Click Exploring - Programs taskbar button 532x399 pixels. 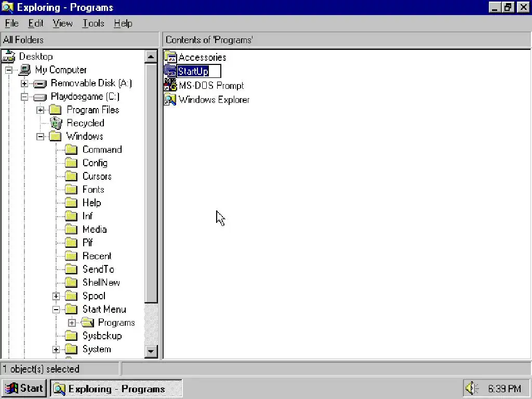pyautogui.click(x=116, y=389)
